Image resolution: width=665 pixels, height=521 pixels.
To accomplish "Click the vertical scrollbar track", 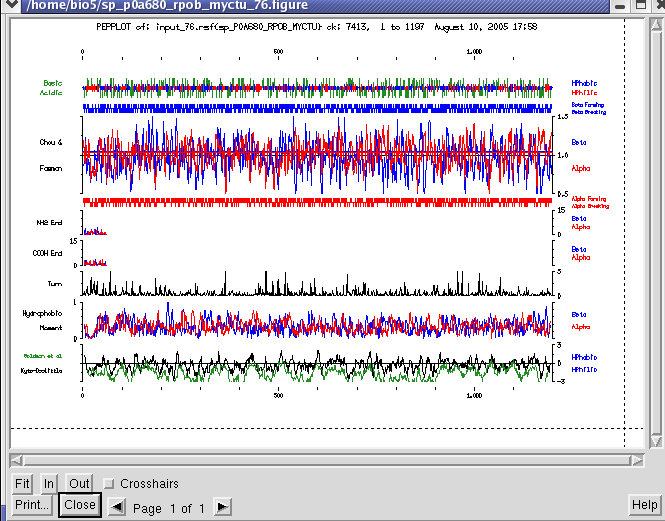I will (657, 230).
